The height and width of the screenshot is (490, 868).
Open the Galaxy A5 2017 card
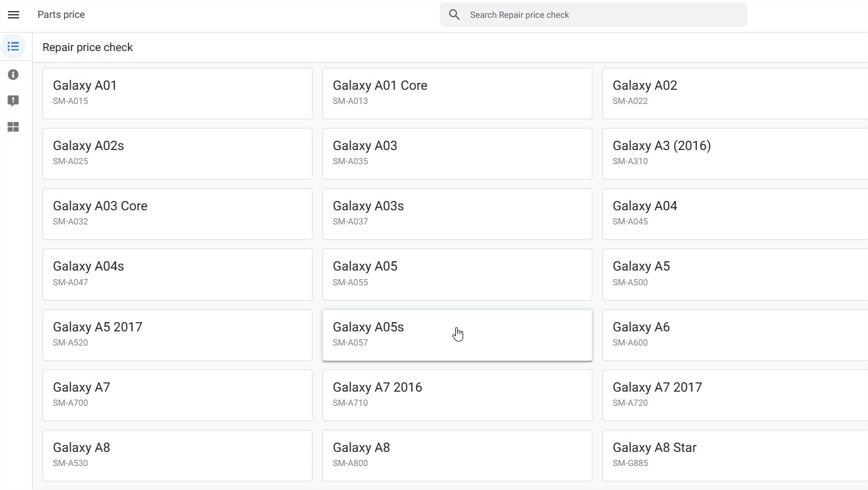pos(177,335)
